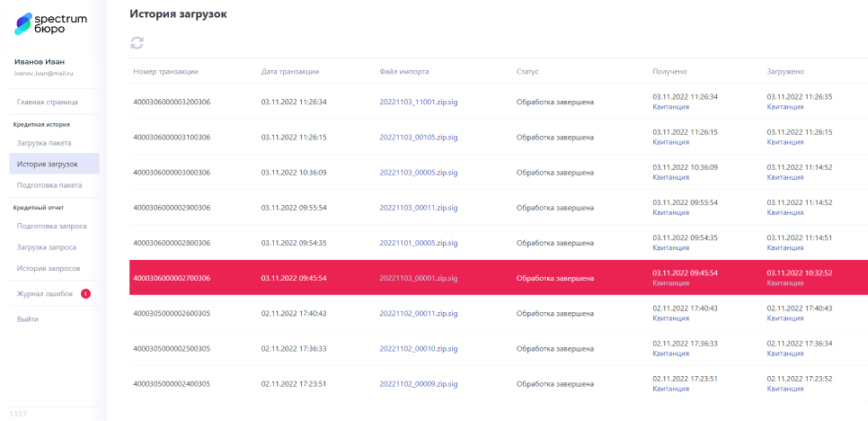Go to Подготовка пакета
This screenshot has width=868, height=421.
pyautogui.click(x=49, y=185)
